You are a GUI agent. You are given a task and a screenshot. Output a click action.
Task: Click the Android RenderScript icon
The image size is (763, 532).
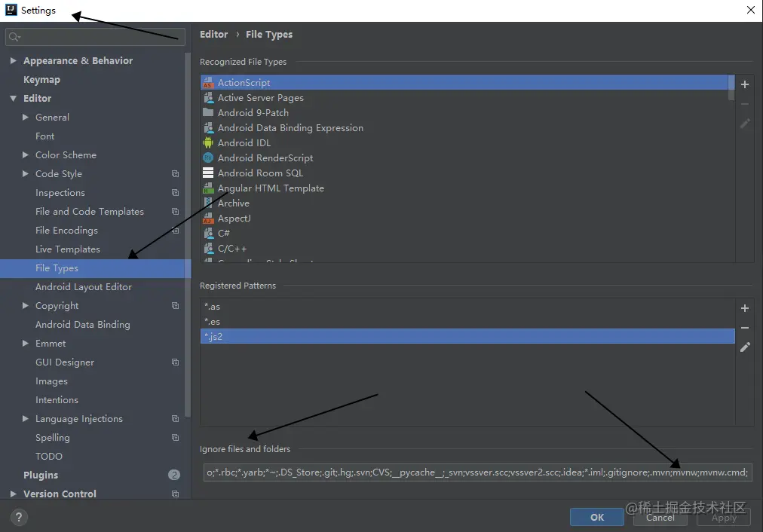click(x=208, y=158)
